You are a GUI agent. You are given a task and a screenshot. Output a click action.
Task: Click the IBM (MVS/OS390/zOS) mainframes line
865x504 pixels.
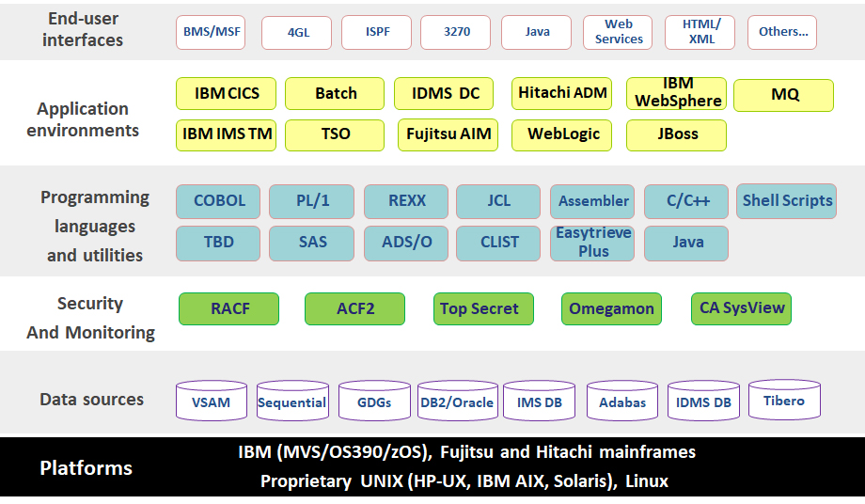[x=466, y=452]
